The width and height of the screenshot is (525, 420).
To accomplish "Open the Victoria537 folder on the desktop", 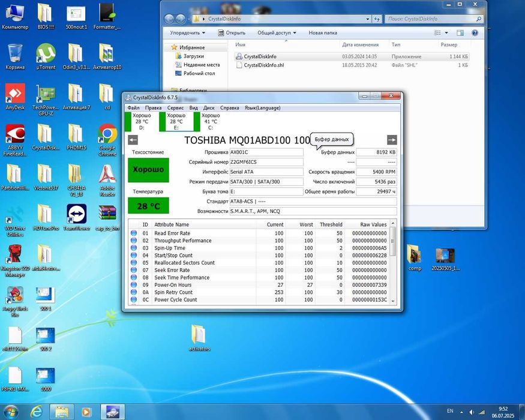I will tap(46, 178).
